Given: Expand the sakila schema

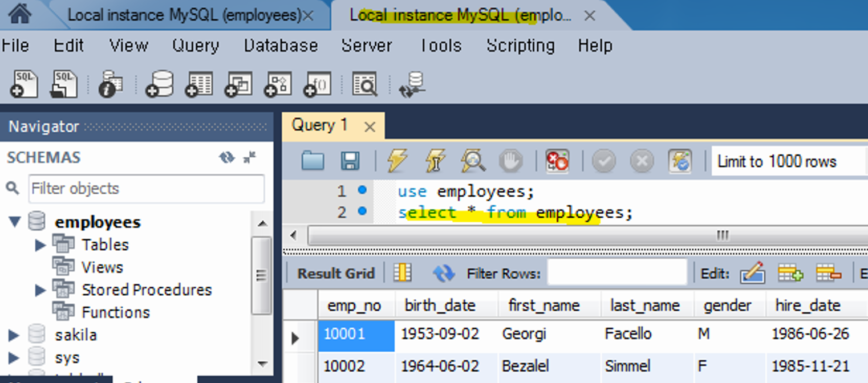Looking at the screenshot, I should (x=14, y=335).
